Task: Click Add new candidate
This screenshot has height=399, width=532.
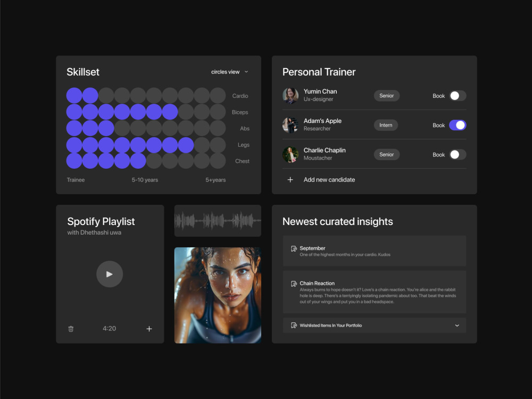Action: point(329,180)
